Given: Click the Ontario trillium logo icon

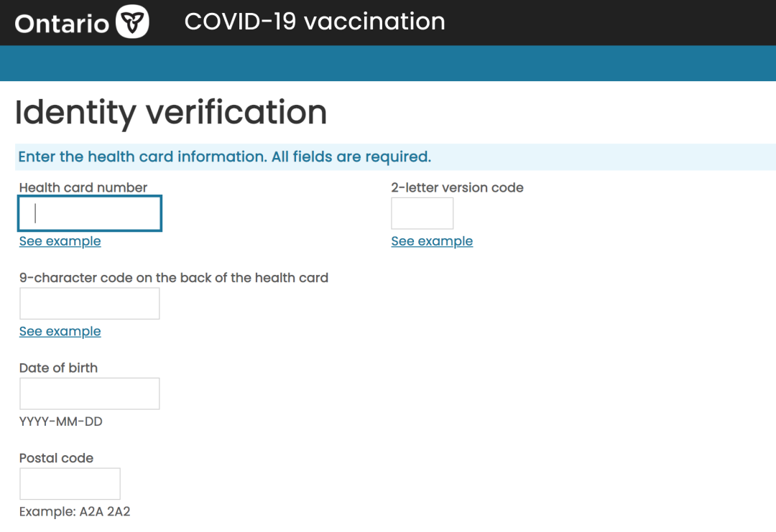Looking at the screenshot, I should click(131, 23).
